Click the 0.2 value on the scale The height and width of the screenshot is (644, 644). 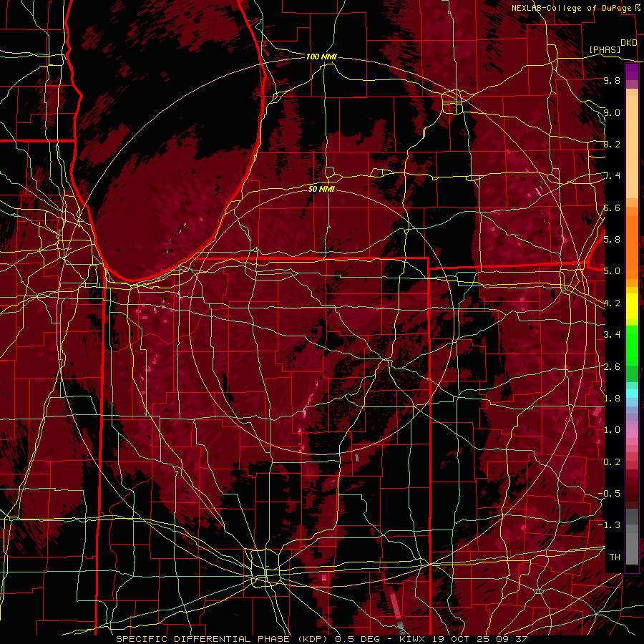612,462
